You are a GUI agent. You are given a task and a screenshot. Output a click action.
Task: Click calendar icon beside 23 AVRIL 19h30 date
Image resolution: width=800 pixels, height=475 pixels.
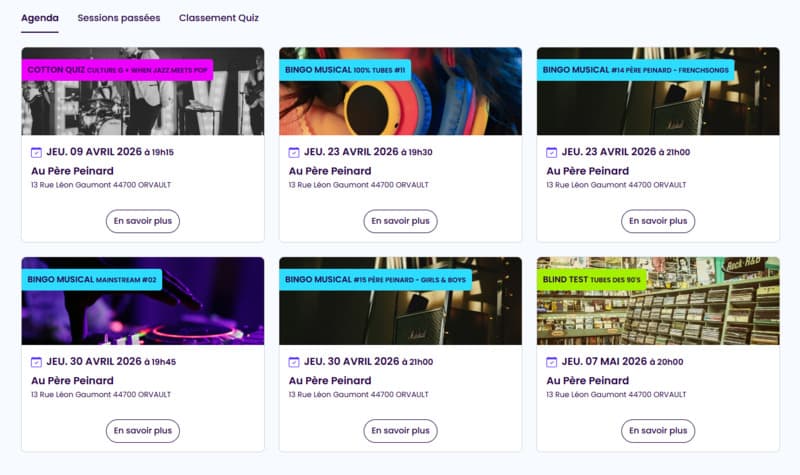(294, 153)
